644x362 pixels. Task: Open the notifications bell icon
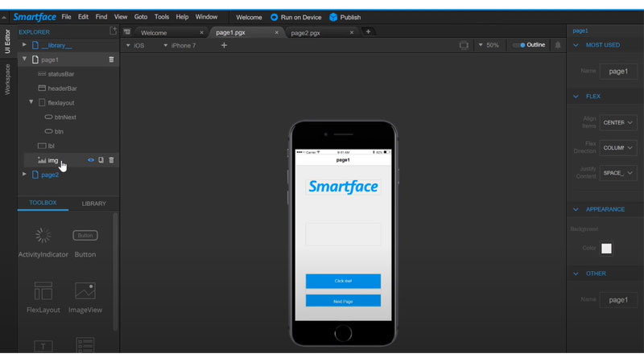click(558, 45)
